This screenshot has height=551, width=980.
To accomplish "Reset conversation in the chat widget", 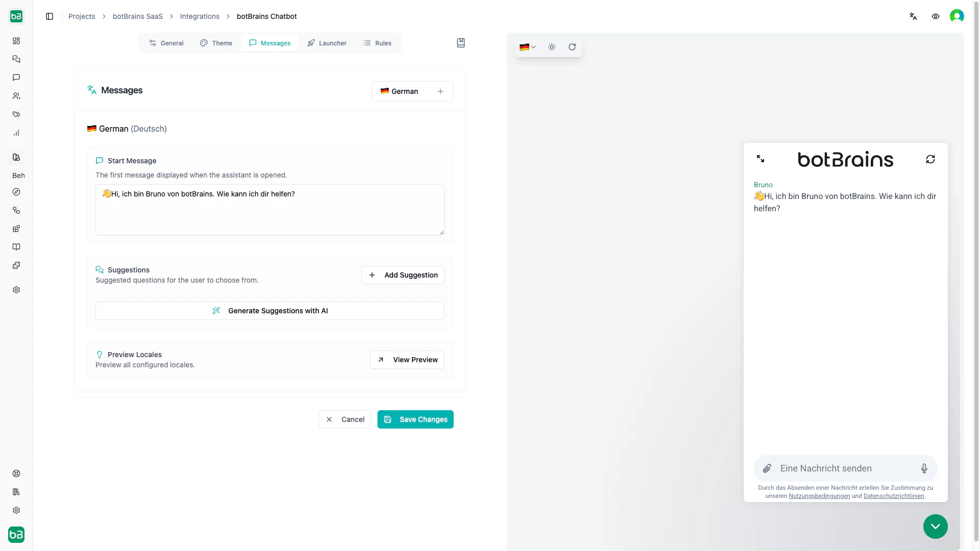I will [x=930, y=159].
